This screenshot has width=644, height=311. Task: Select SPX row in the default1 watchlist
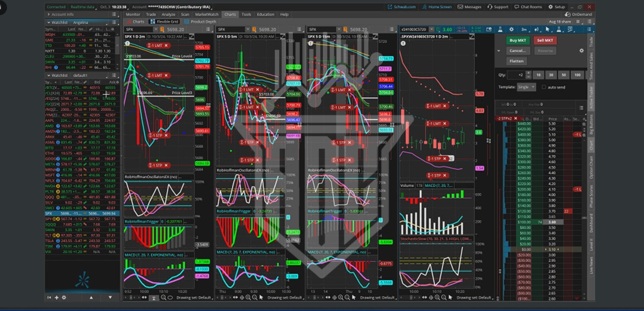pyautogui.click(x=82, y=213)
